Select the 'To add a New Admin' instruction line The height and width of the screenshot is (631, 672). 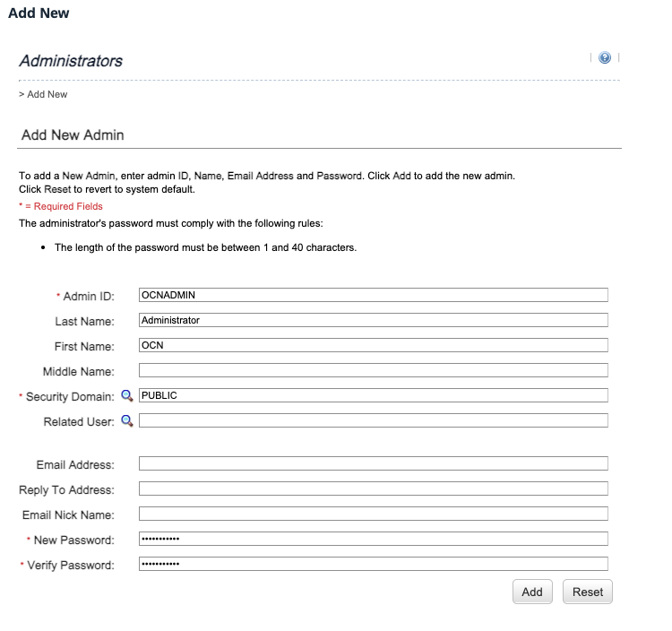tap(267, 176)
